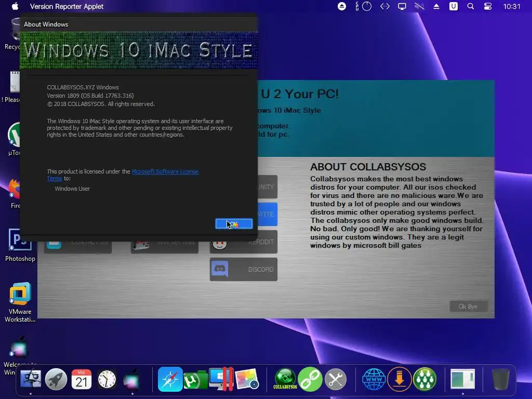
Task: Open the Photos preview icon in dock
Action: pos(247,379)
